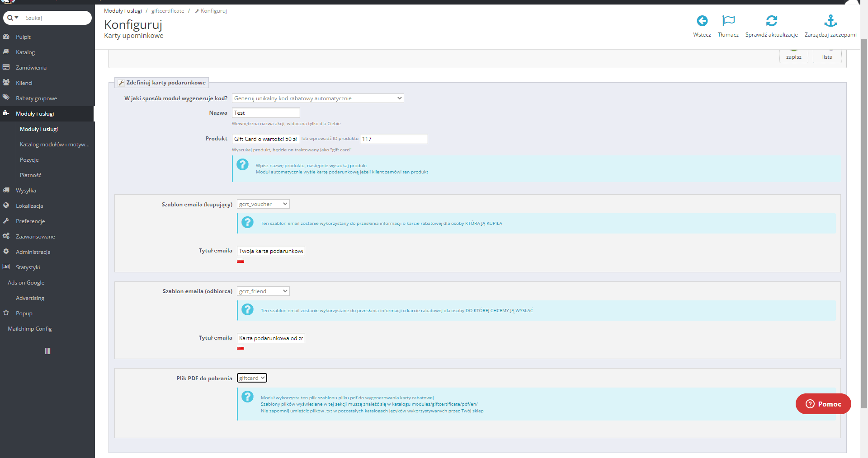Click the Katalog book icon
This screenshot has width=868, height=458.
point(6,52)
